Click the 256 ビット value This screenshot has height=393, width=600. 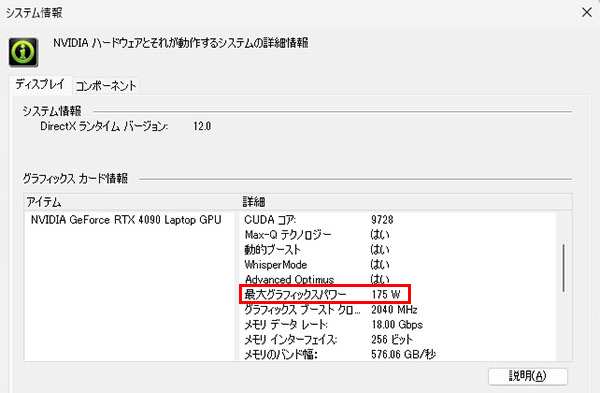point(392,339)
